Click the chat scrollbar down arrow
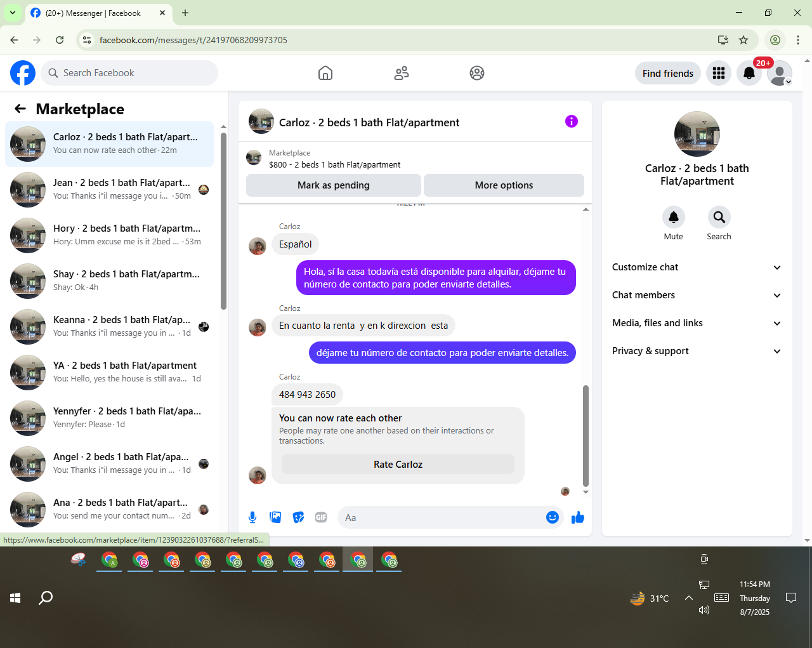 (x=586, y=492)
